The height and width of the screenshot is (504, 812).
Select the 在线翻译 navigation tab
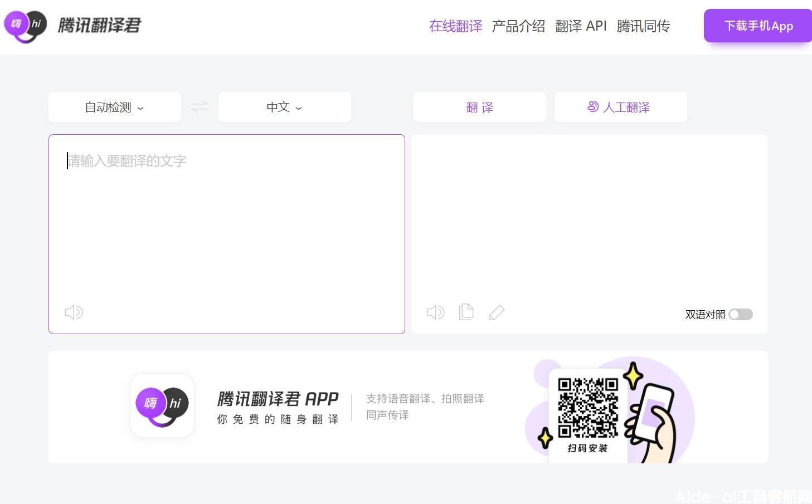(456, 26)
